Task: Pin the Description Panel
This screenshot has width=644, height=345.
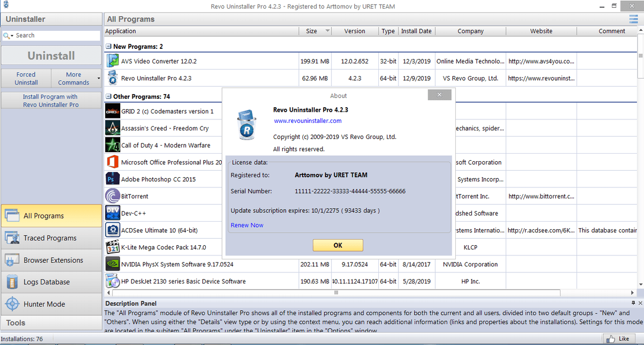Action: [633, 303]
